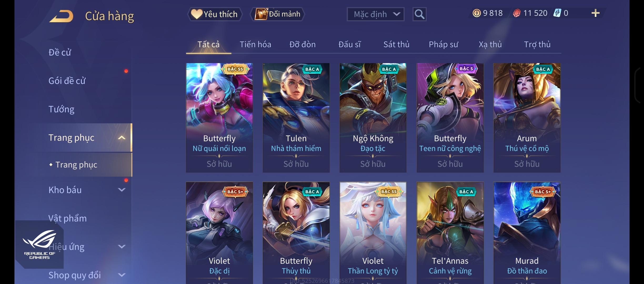Viewport: 644px width, 284px height.
Task: Open the search magnifier icon
Action: point(419,14)
